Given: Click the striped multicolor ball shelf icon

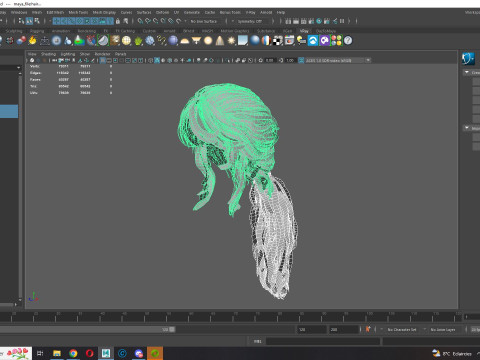Looking at the screenshot, I should coord(266,41).
